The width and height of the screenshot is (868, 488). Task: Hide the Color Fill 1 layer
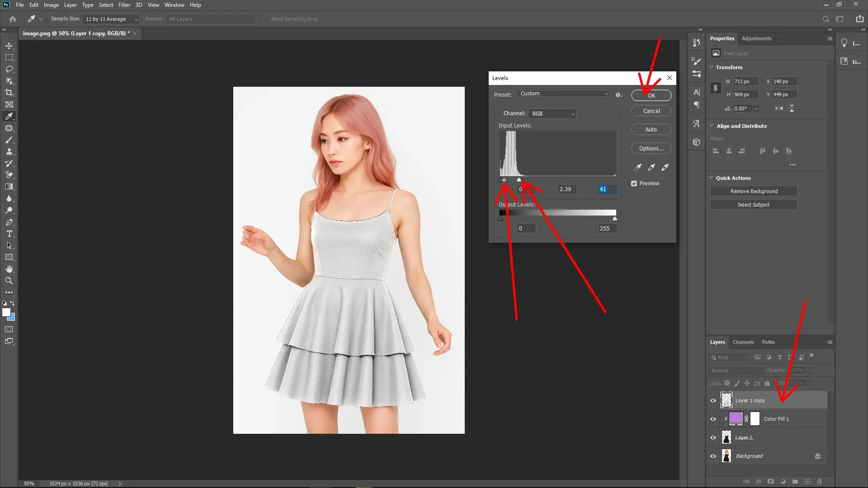pyautogui.click(x=712, y=418)
